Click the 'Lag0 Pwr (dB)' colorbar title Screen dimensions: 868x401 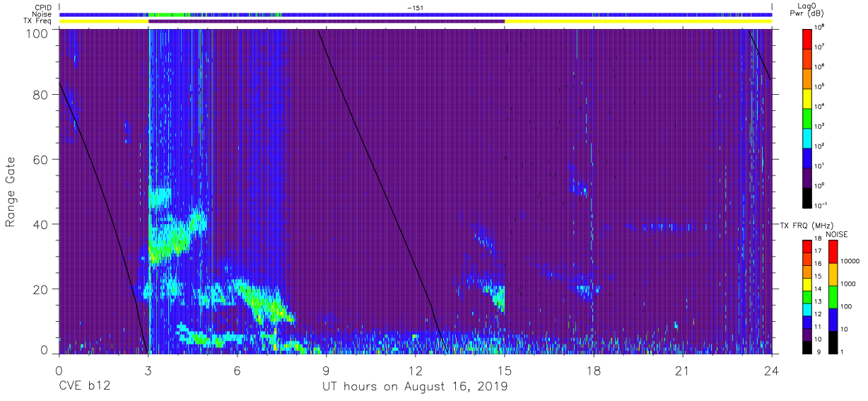[806, 9]
